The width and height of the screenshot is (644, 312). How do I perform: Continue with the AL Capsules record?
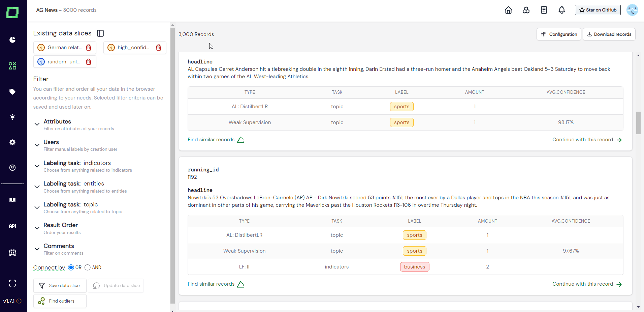[587, 140]
